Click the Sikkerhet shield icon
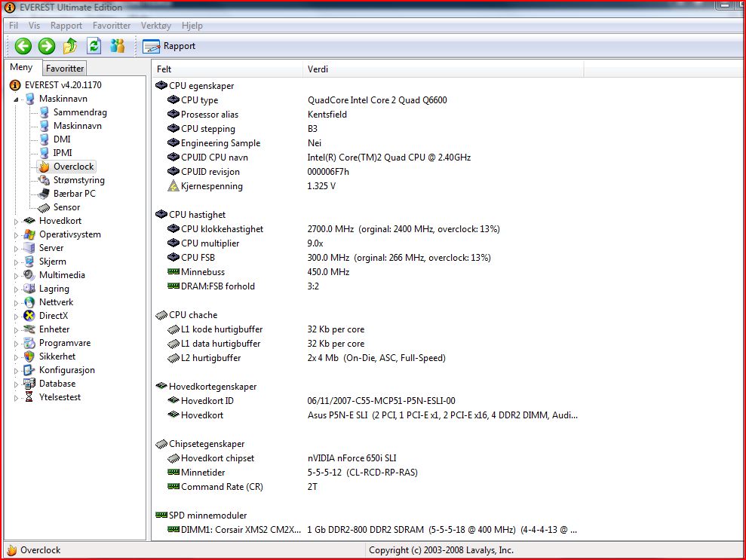 [29, 357]
